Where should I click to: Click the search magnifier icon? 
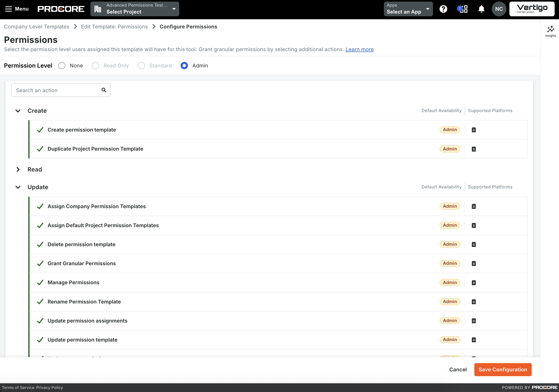pos(104,90)
